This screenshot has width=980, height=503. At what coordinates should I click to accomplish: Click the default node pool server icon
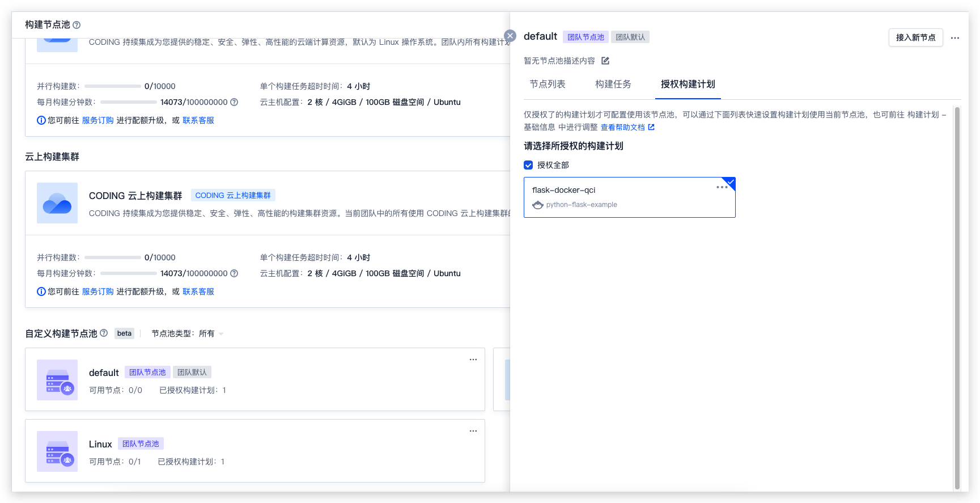coord(57,380)
